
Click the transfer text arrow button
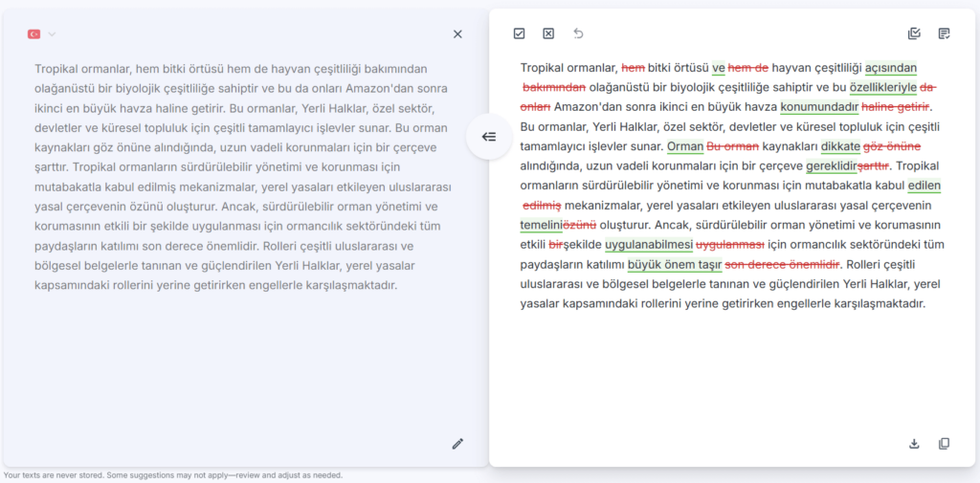point(489,137)
